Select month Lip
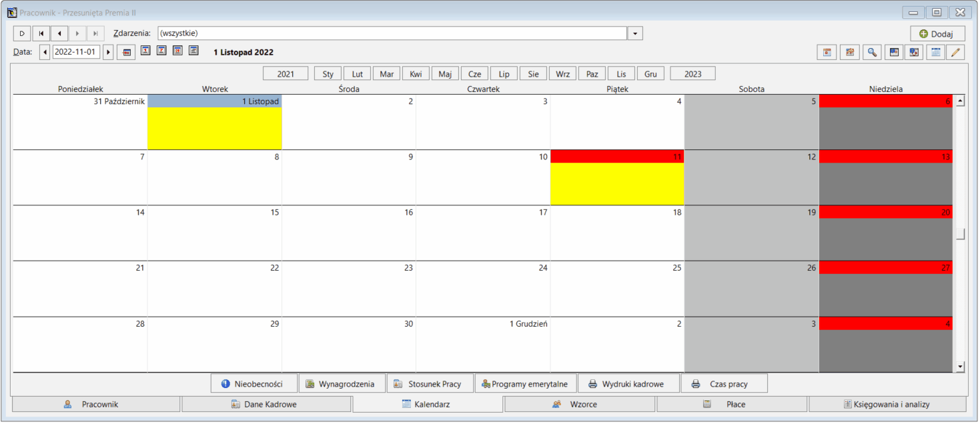Screen dimensions: 980x424 (x=504, y=74)
